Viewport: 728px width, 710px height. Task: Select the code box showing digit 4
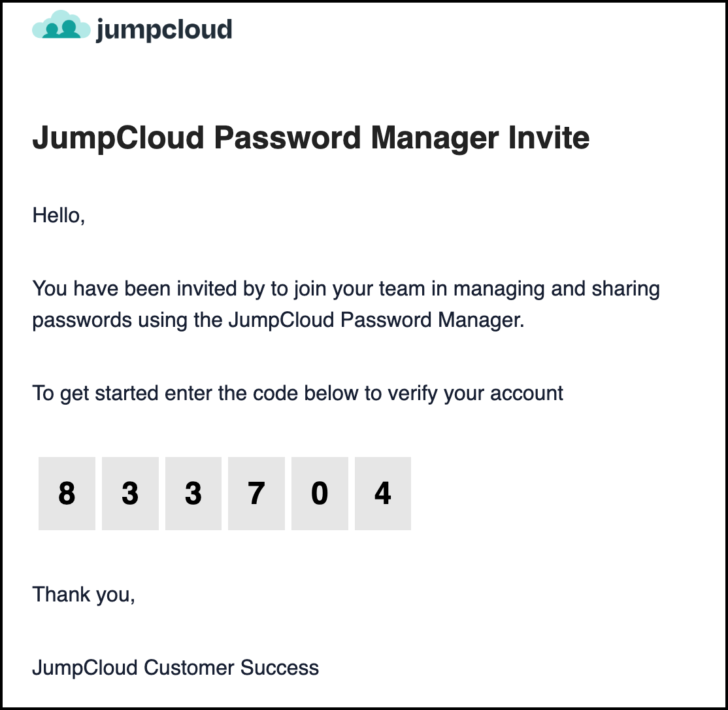pos(383,494)
